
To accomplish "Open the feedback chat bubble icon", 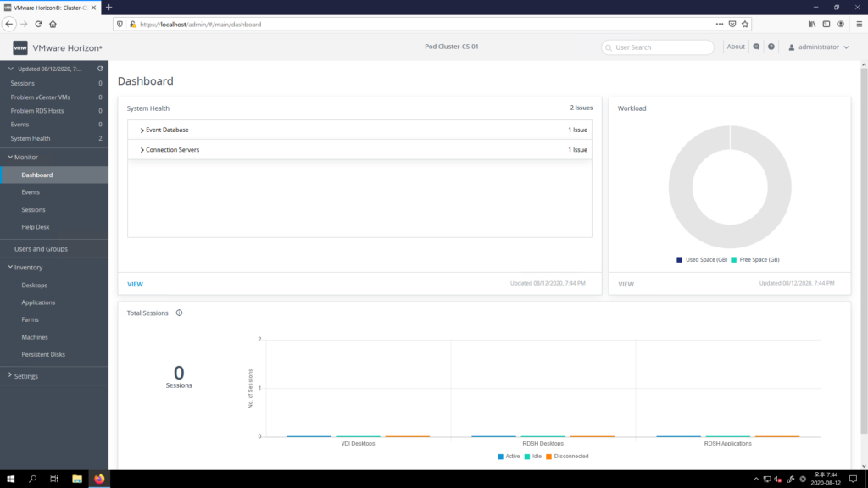I will tap(756, 47).
